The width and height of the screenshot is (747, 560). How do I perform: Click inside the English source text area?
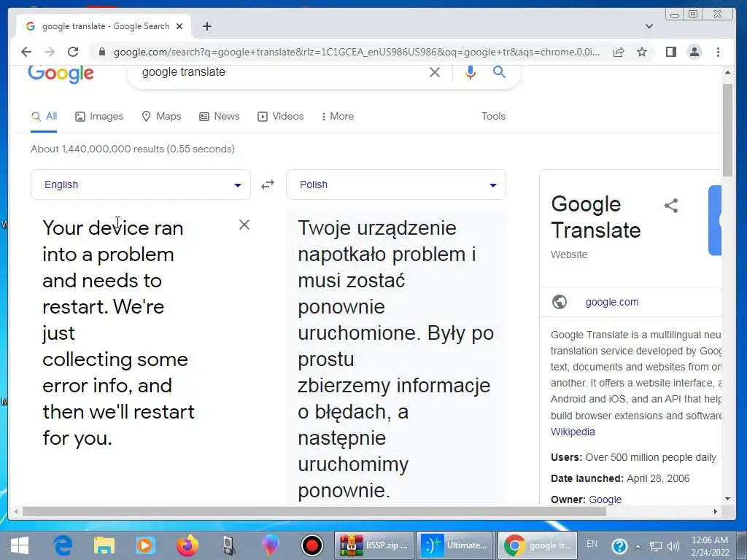point(119,332)
